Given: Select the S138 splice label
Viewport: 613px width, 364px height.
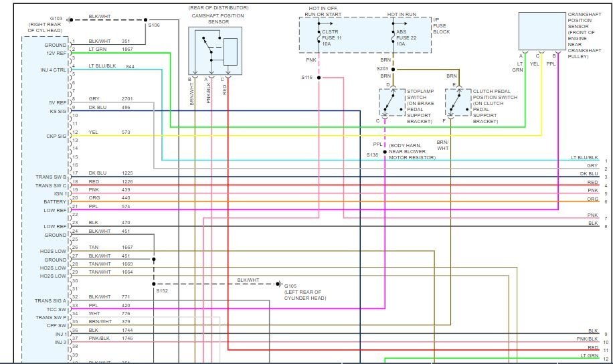Looking at the screenshot, I should point(372,155).
